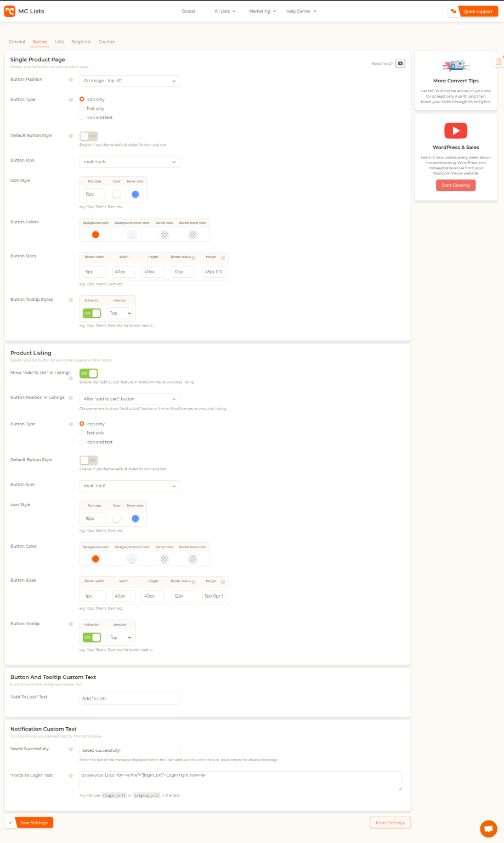Open tooltip direction dropdown in Single Product Page

[120, 313]
